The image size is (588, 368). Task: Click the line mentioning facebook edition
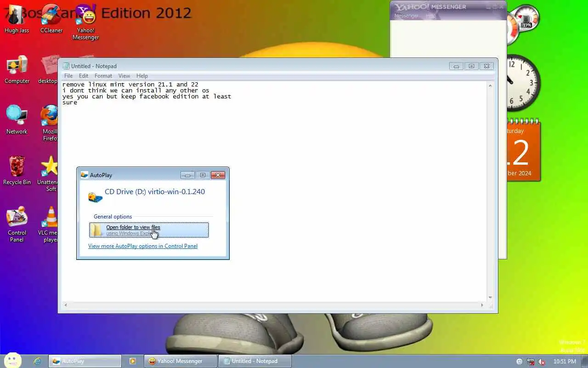[x=147, y=97]
